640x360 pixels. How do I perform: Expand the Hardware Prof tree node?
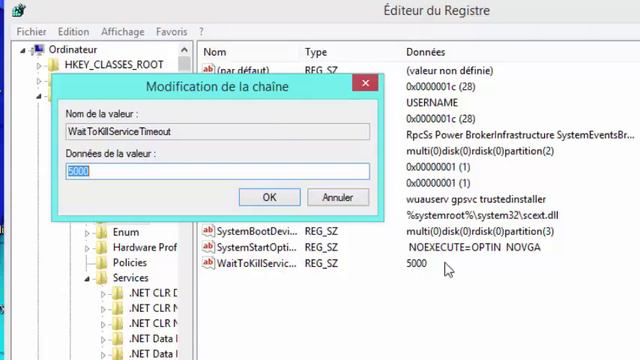87,248
